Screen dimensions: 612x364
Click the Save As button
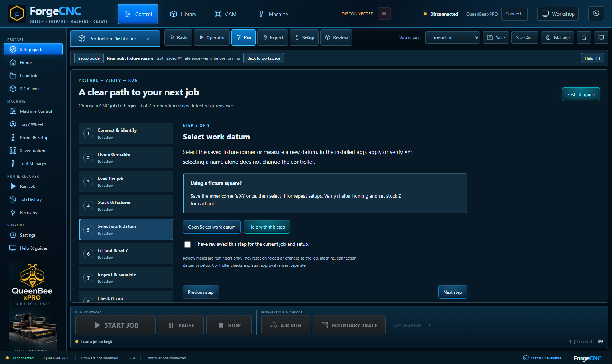(x=525, y=37)
